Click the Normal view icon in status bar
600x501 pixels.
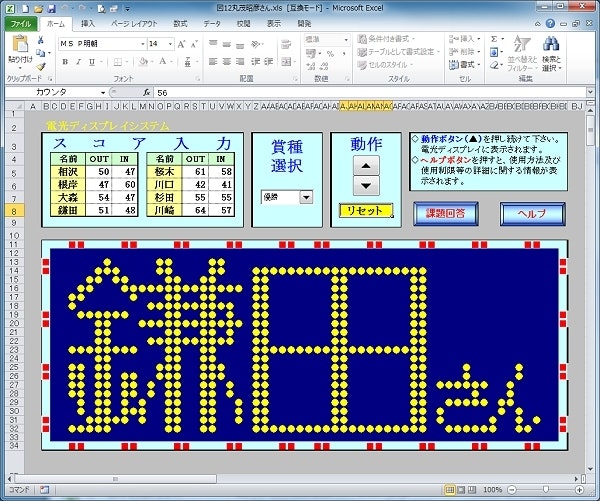[x=450, y=490]
